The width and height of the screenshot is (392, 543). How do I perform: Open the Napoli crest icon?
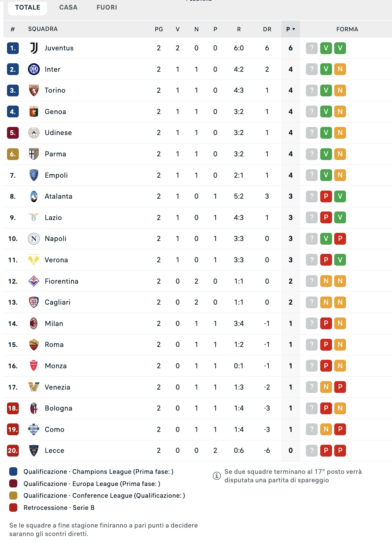pyautogui.click(x=34, y=239)
